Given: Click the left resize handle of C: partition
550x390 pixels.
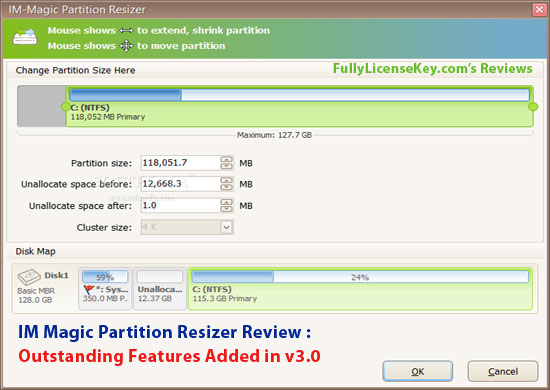Looking at the screenshot, I should (x=65, y=106).
